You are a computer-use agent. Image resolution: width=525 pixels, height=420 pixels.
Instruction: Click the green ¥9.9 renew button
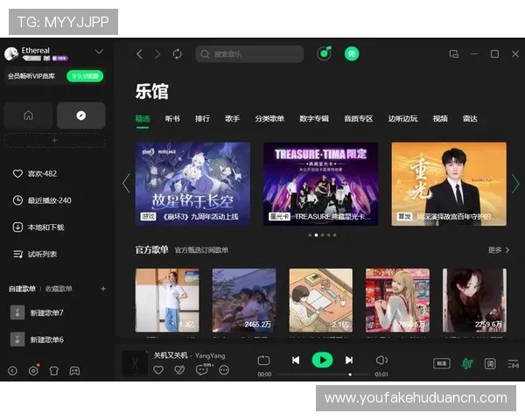coord(85,76)
